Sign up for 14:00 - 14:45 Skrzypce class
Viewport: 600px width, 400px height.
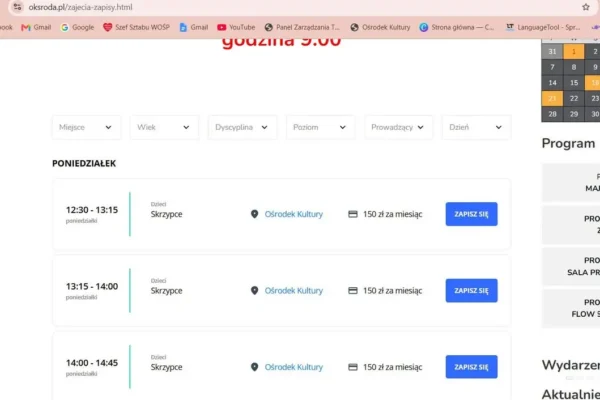471,367
